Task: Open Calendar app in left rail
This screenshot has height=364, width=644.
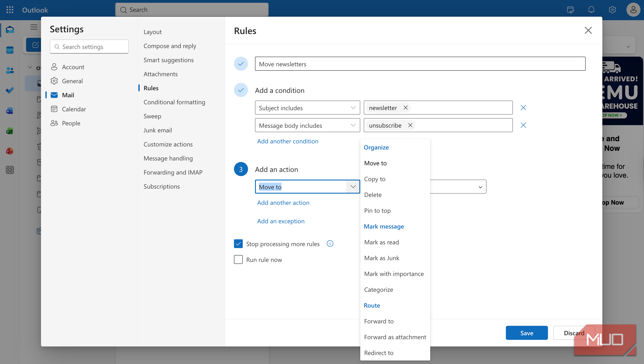Action: point(10,50)
